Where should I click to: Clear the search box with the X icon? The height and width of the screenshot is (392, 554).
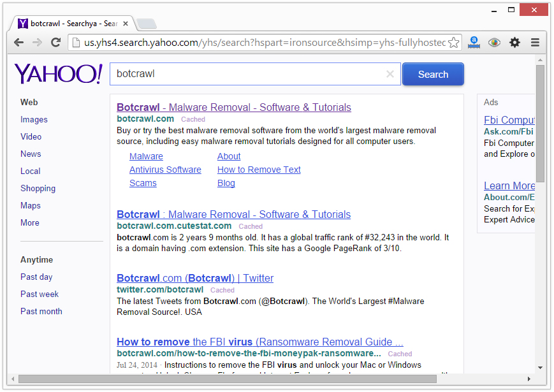390,74
